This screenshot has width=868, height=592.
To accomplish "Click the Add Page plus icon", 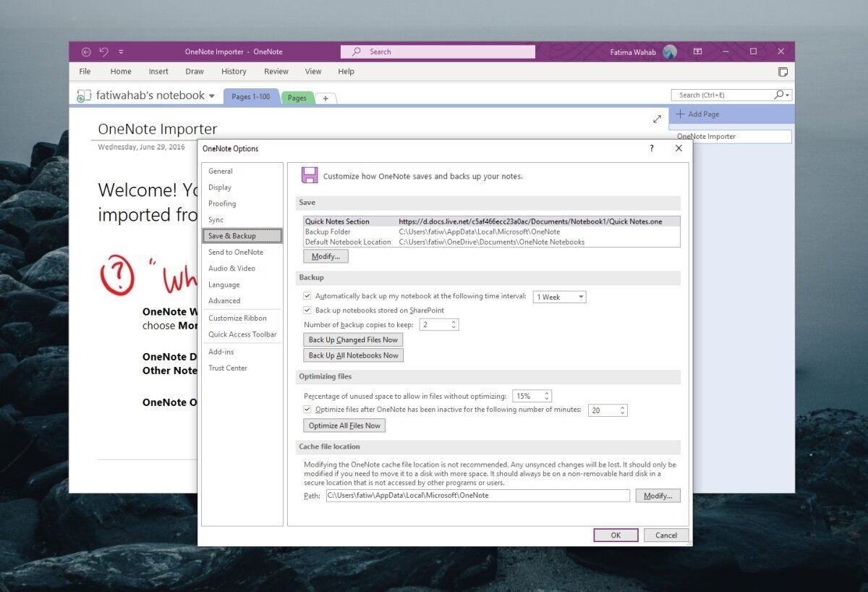I will tap(681, 114).
